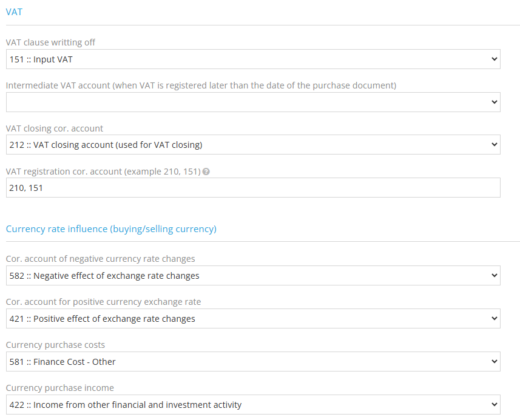Expand the chevron beside 422 Income selection
The width and height of the screenshot is (520, 420).
pyautogui.click(x=495, y=404)
